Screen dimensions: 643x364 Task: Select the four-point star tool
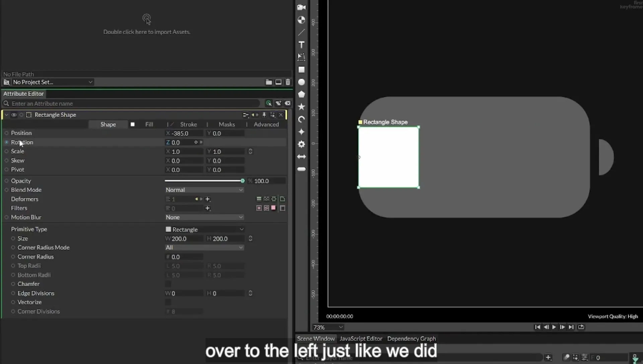click(x=301, y=132)
